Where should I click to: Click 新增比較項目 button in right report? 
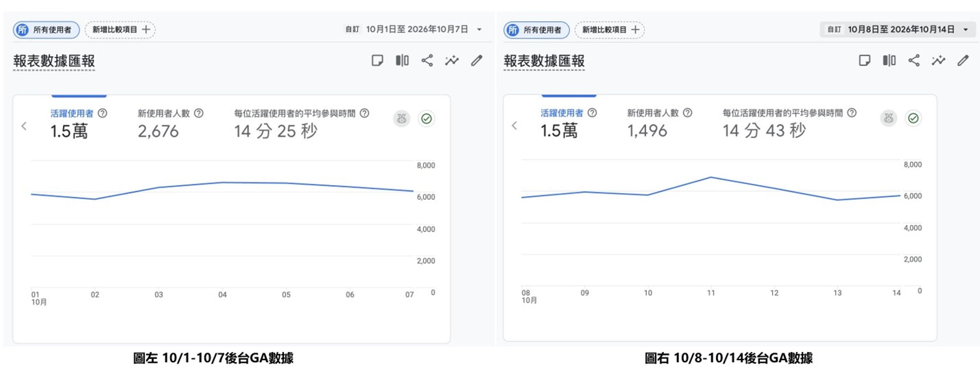pyautogui.click(x=610, y=30)
